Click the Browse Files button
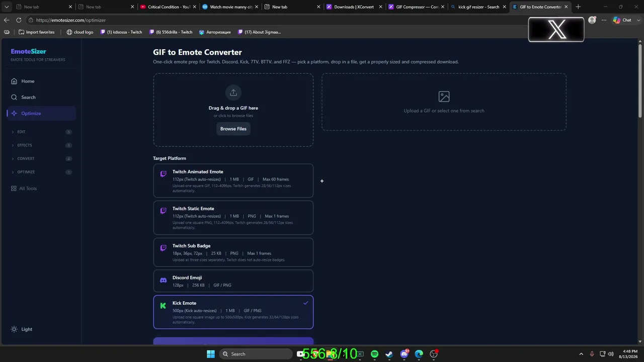This screenshot has height=362, width=644. (233, 129)
